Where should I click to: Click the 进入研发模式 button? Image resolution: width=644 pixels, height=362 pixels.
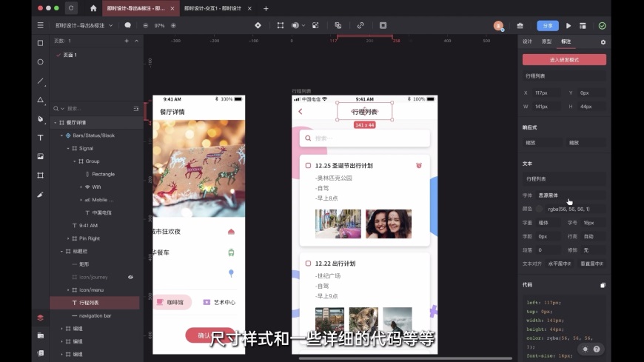tap(564, 60)
